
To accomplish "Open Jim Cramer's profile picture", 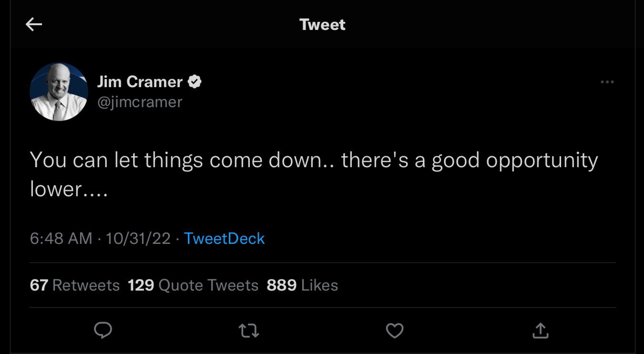I will click(59, 91).
